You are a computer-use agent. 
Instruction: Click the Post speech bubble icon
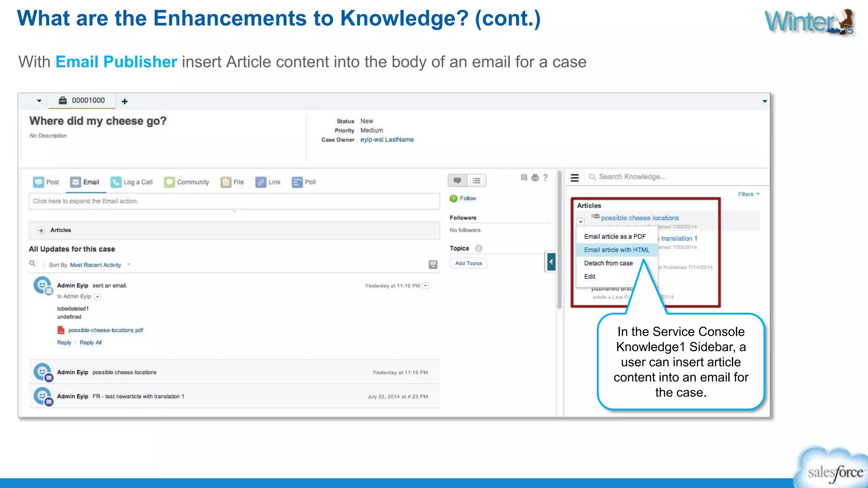pyautogui.click(x=39, y=182)
